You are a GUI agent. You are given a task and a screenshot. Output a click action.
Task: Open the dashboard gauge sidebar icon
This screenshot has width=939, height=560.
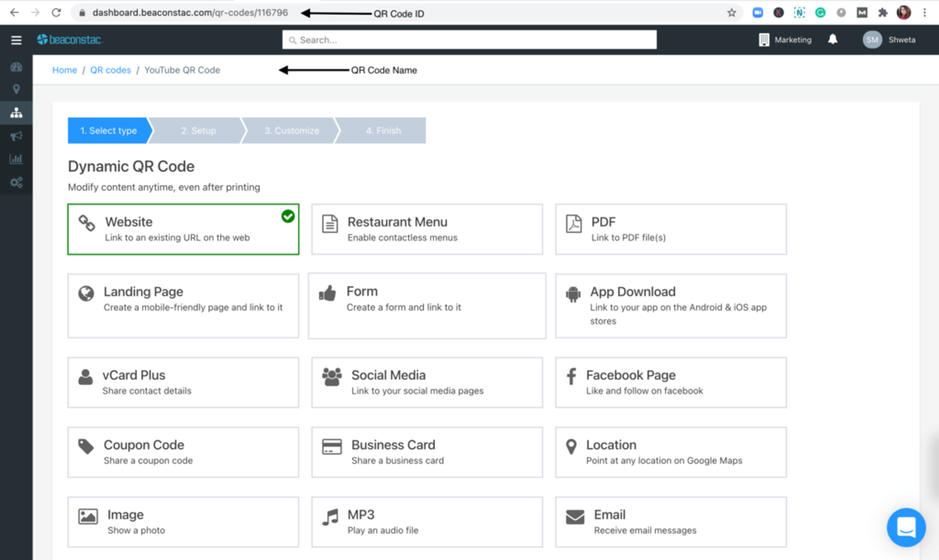[x=16, y=67]
